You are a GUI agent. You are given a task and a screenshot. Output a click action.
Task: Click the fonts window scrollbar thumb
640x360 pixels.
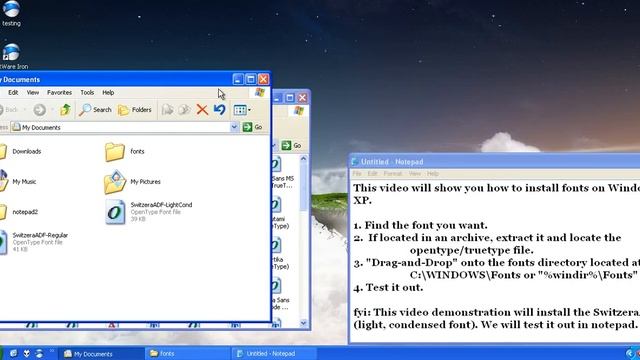pyautogui.click(x=303, y=188)
